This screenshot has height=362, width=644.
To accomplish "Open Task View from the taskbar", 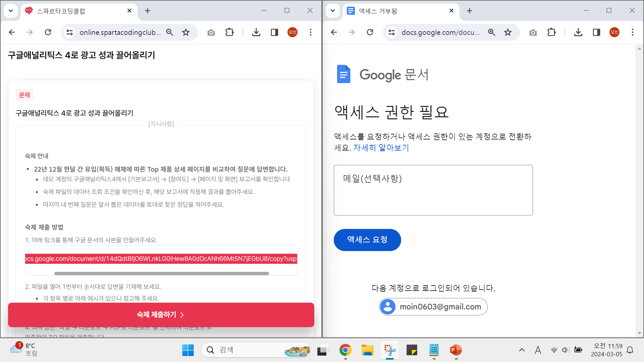I will tap(323, 350).
